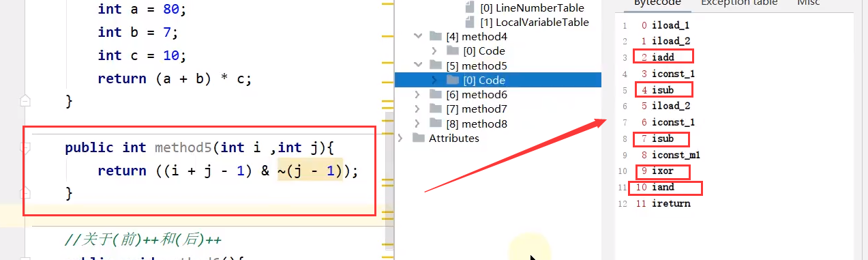Expand Code node under method4

[435, 51]
